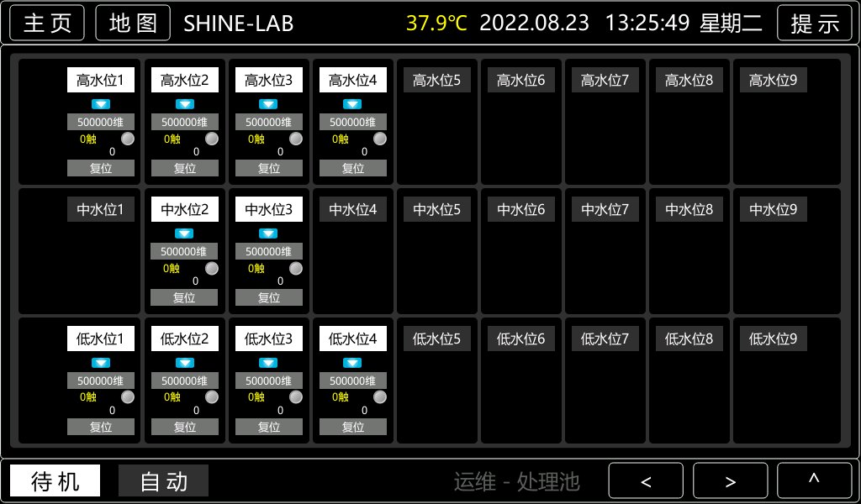Click the 500000维 field under 中水位2
This screenshot has height=504, width=861.
pos(184,251)
